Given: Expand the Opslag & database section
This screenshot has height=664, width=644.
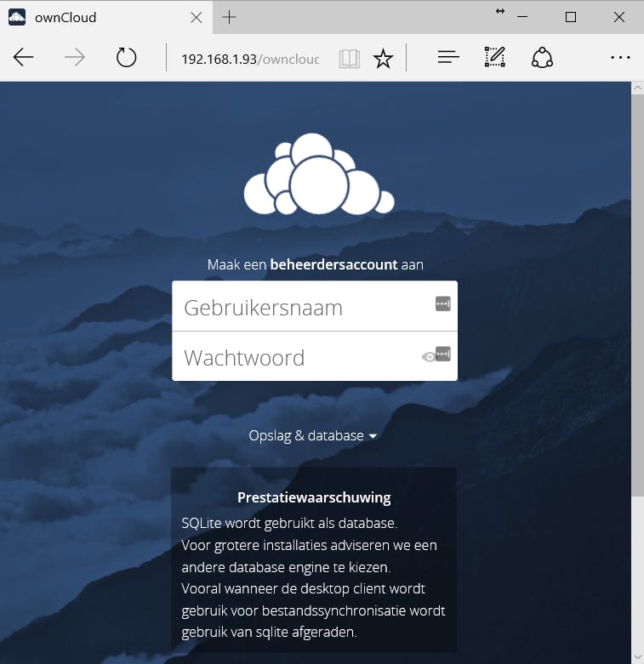Looking at the screenshot, I should pos(313,435).
